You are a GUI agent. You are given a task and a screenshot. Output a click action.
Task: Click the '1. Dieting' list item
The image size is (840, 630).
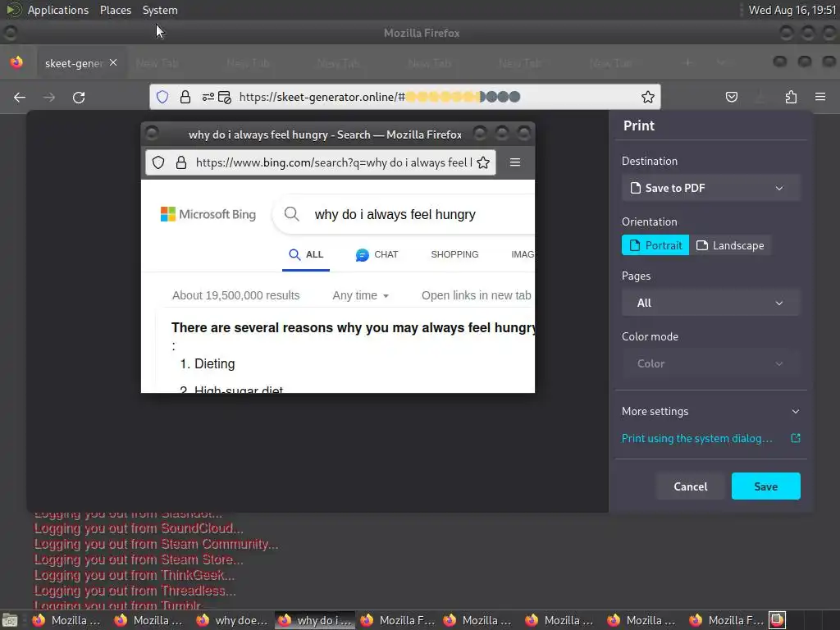pos(208,363)
